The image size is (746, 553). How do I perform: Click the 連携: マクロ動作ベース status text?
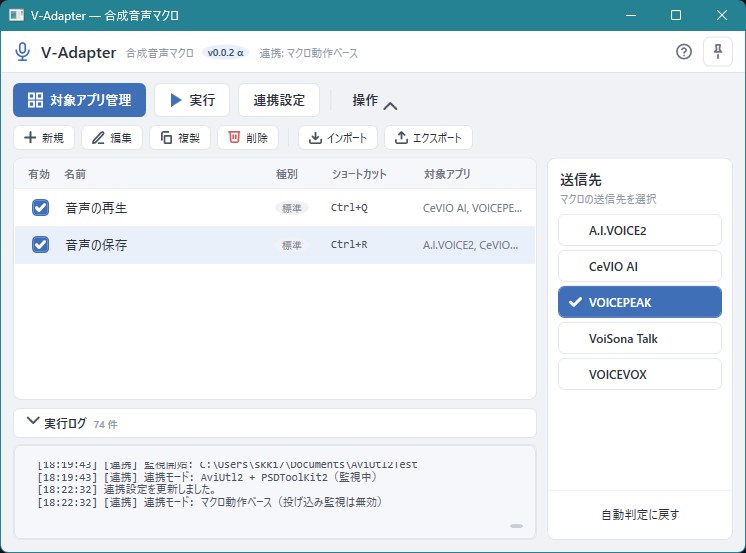click(308, 53)
